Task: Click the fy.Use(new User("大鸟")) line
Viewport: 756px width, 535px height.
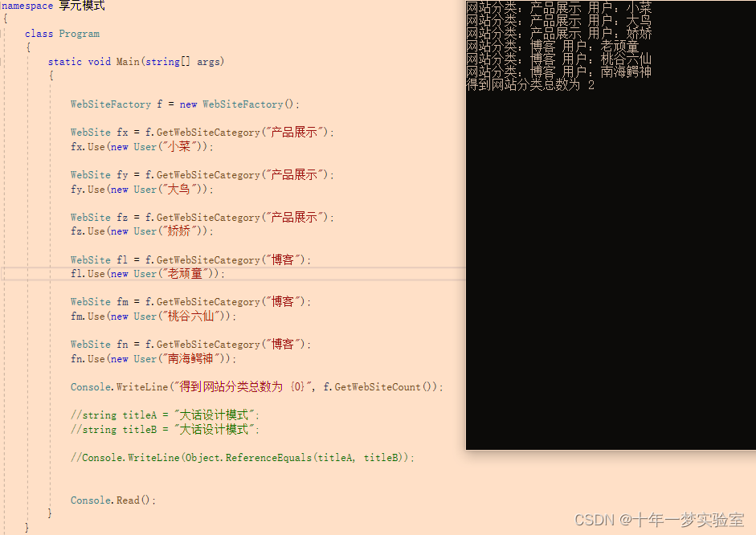Action: 142,189
